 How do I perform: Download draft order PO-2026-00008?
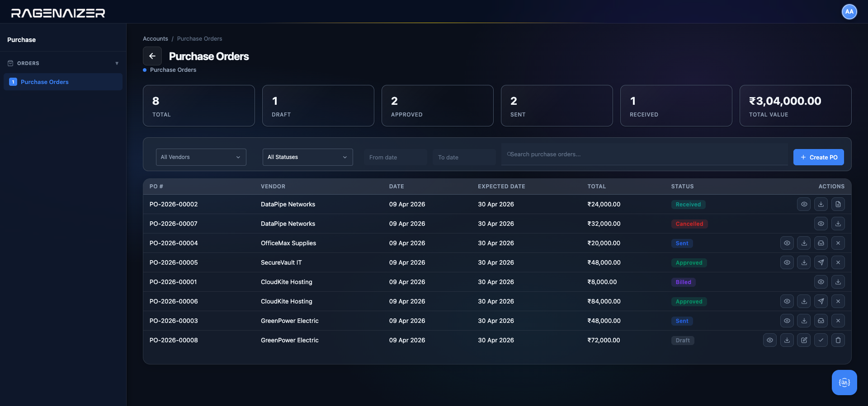click(x=787, y=340)
